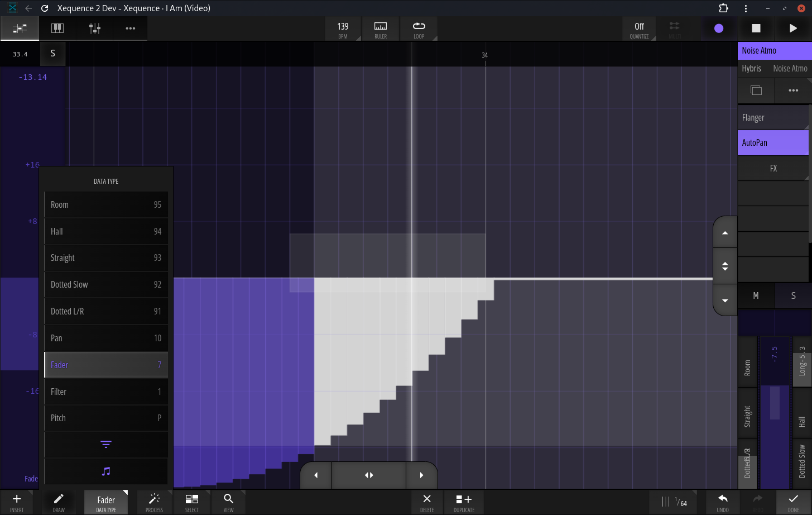Image resolution: width=812 pixels, height=515 pixels.
Task: Toggle the Ruler button
Action: pyautogui.click(x=381, y=29)
